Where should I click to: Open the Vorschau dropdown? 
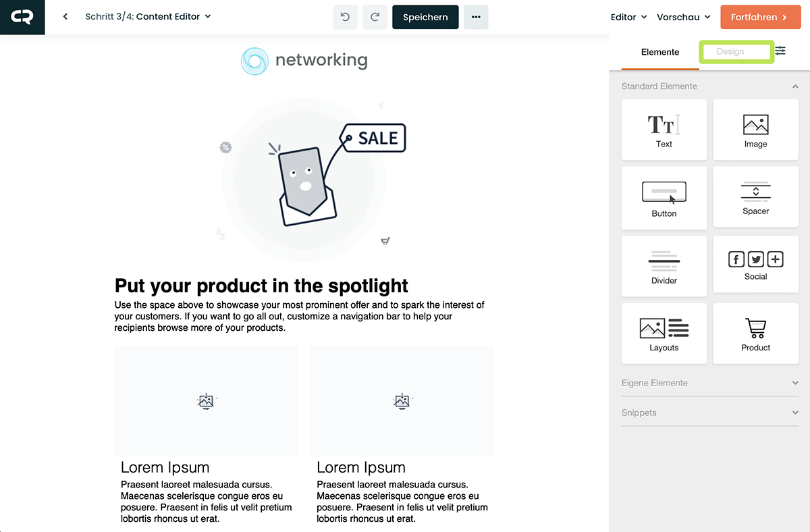click(683, 17)
